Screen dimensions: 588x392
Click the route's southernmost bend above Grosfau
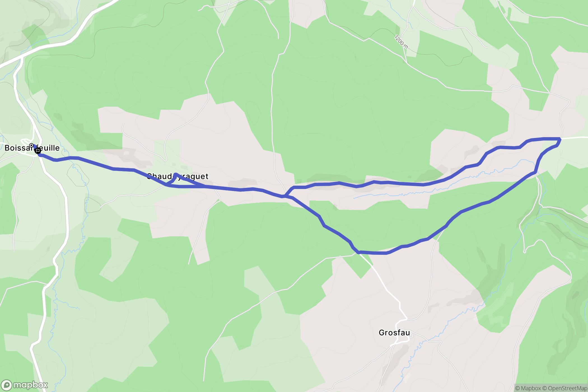click(372, 253)
